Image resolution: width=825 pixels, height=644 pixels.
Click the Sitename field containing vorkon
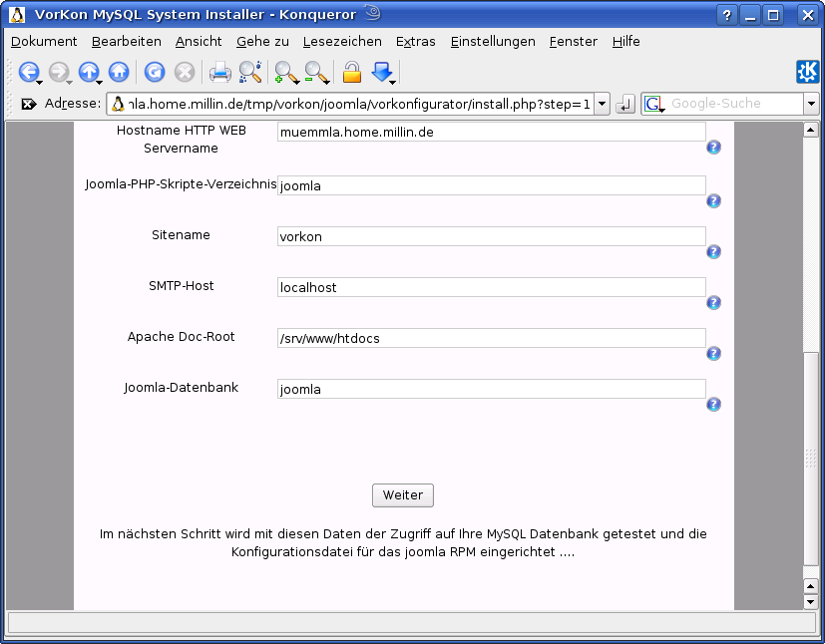[492, 236]
